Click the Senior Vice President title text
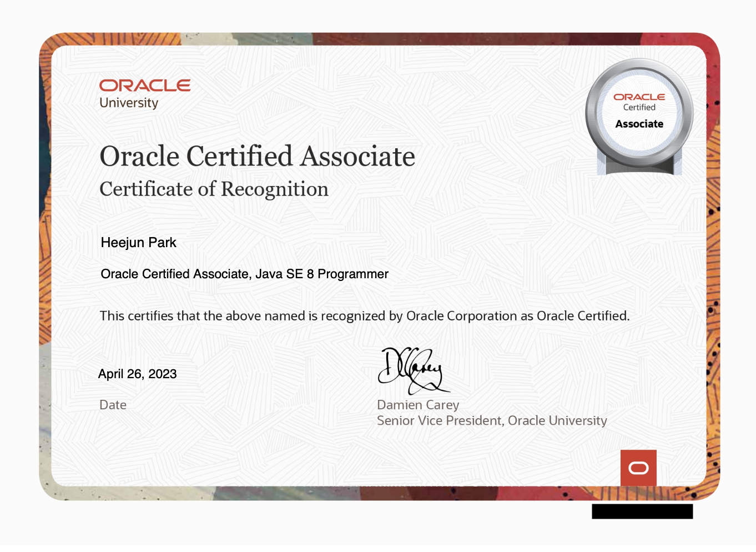Image resolution: width=756 pixels, height=552 pixels. pos(491,420)
